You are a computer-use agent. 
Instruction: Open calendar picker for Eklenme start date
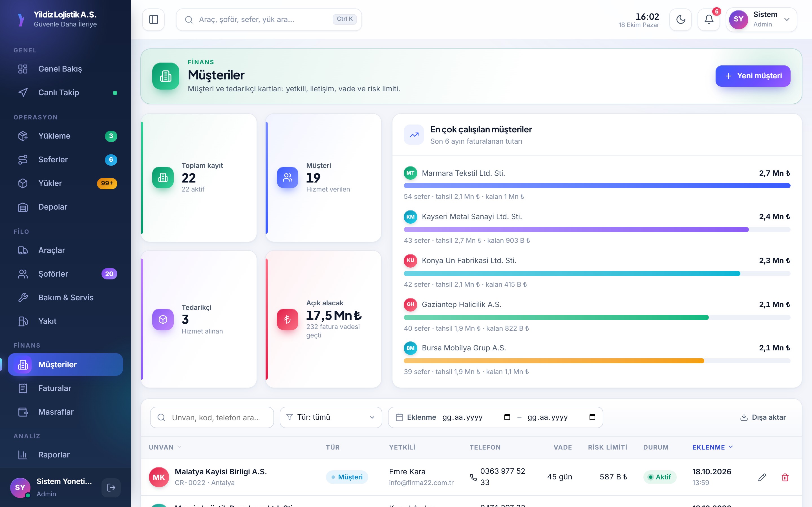(x=507, y=417)
